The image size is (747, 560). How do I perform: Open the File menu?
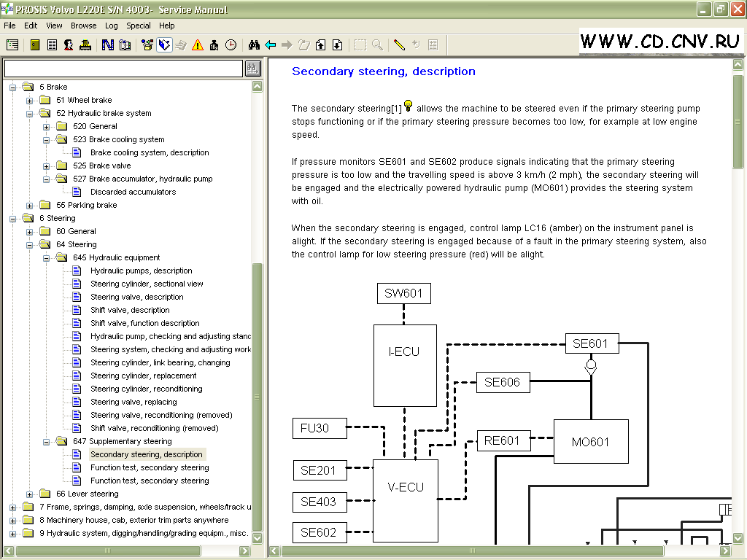click(x=9, y=26)
